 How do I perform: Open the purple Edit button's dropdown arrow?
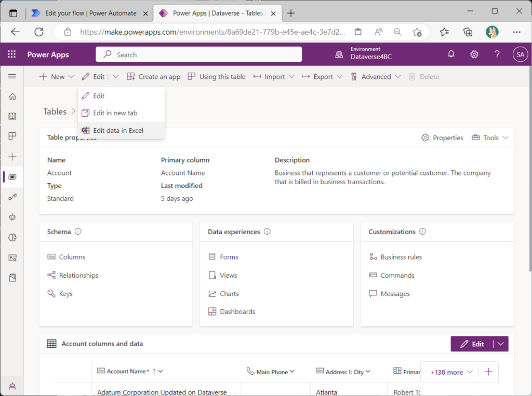click(x=501, y=344)
